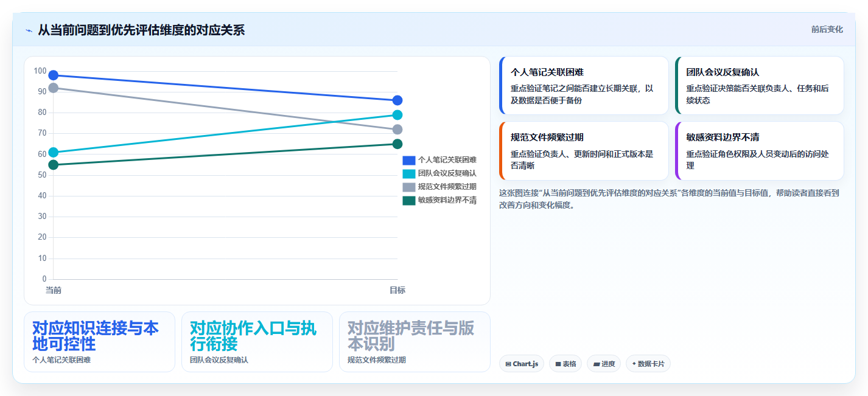Click the green data point at 目标 near 65
This screenshot has width=868, height=396.
pyautogui.click(x=397, y=144)
